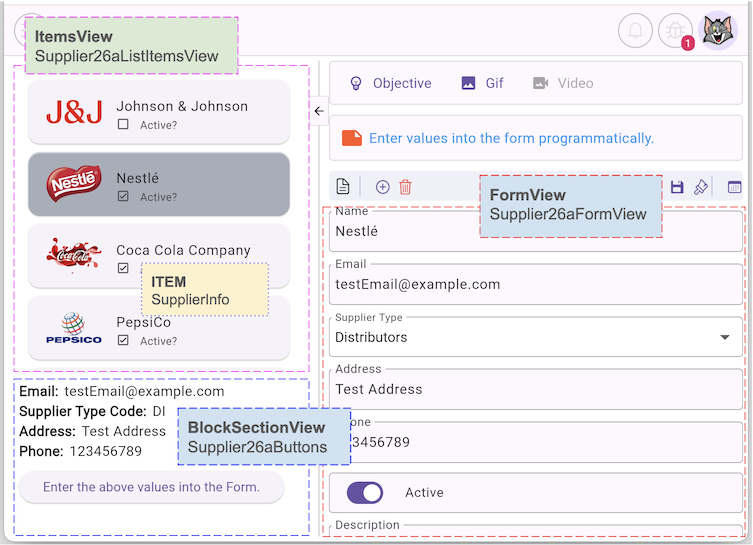Viewport: 753px width, 545px height.
Task: Click the red trash delete icon
Action: 406,187
